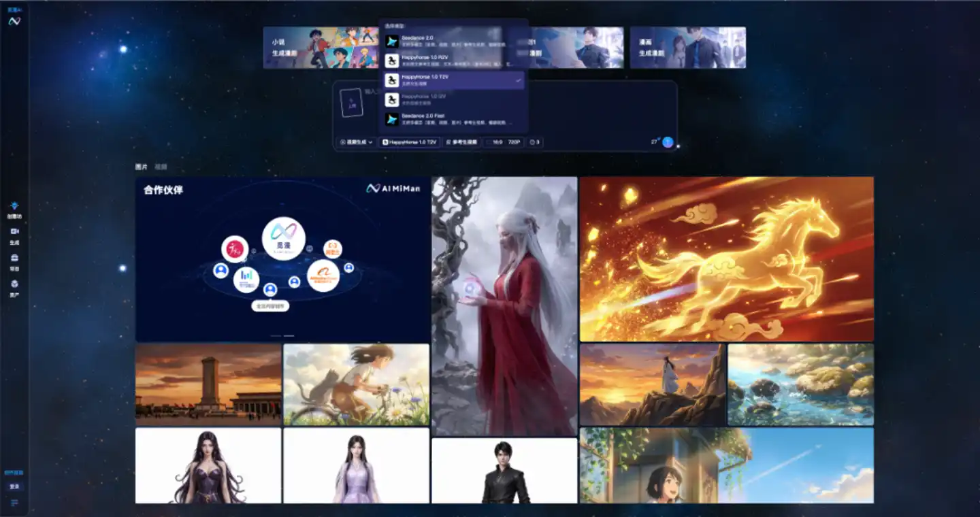Click the upload placeholder card in prompt box
The height and width of the screenshot is (517, 980).
point(351,103)
